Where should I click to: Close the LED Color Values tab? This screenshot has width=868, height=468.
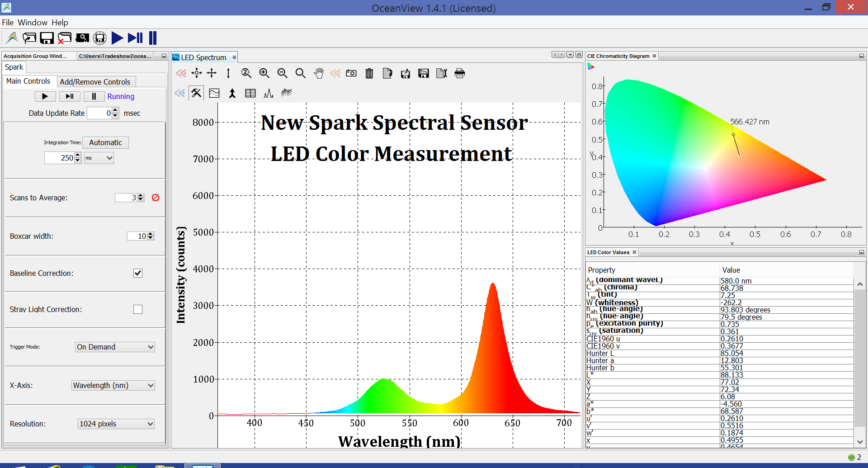click(634, 252)
